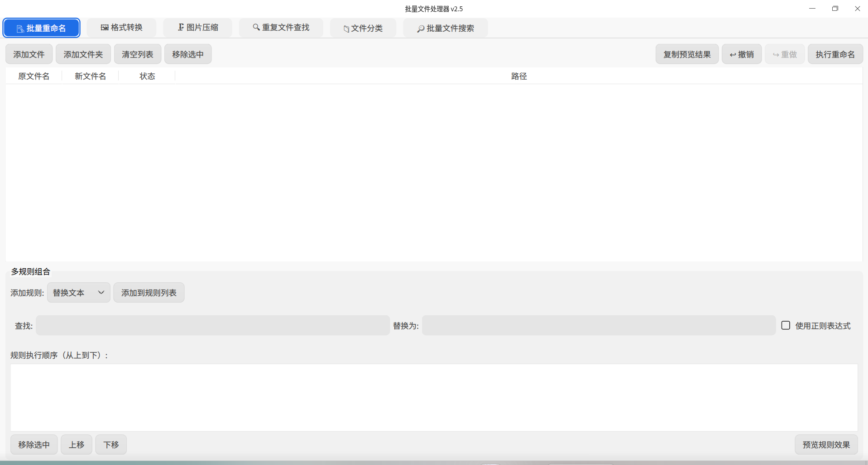The width and height of the screenshot is (868, 465).
Task: Click the rules execution order list
Action: (434, 398)
